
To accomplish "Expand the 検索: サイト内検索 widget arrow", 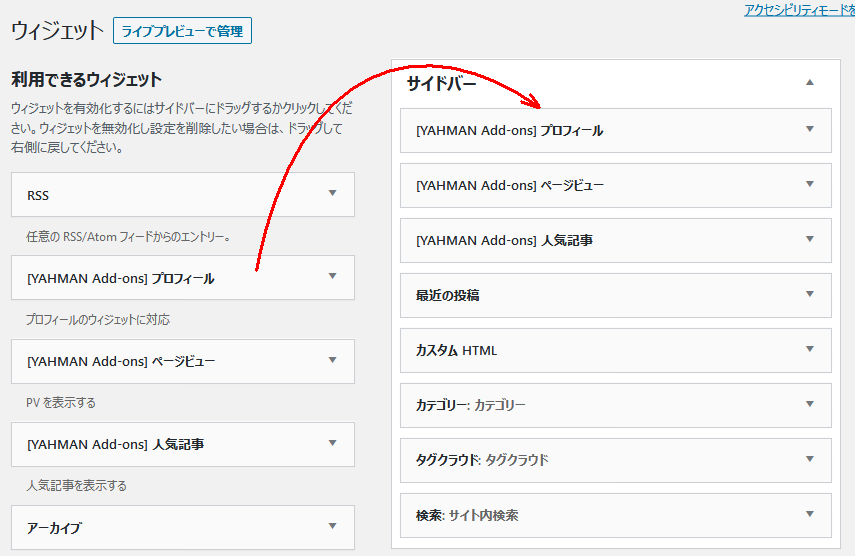I will pos(810,514).
